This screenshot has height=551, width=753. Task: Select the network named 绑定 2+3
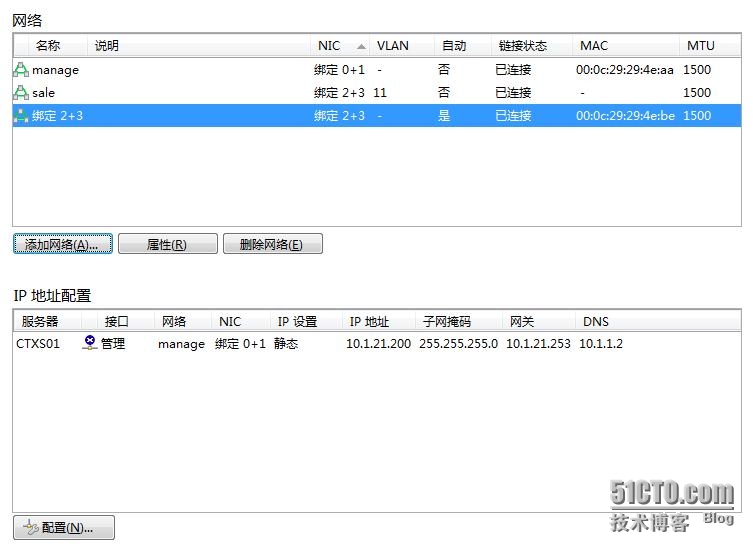click(x=57, y=116)
